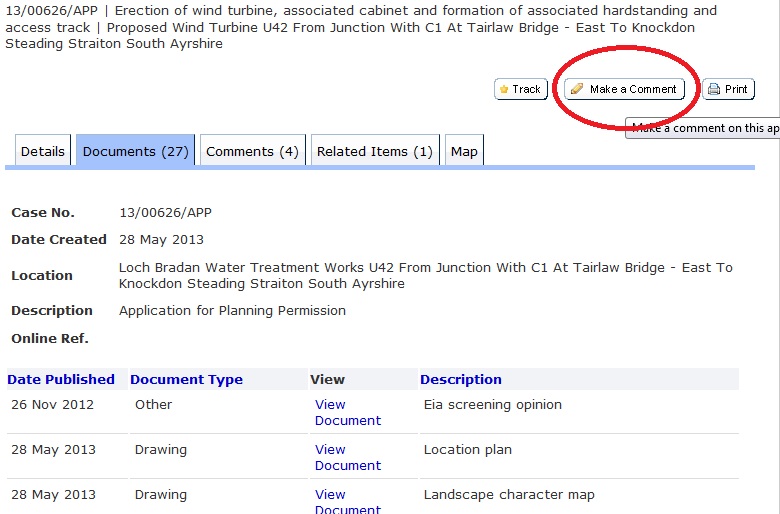Switch to the Details tab
The width and height of the screenshot is (780, 514).
tap(43, 152)
